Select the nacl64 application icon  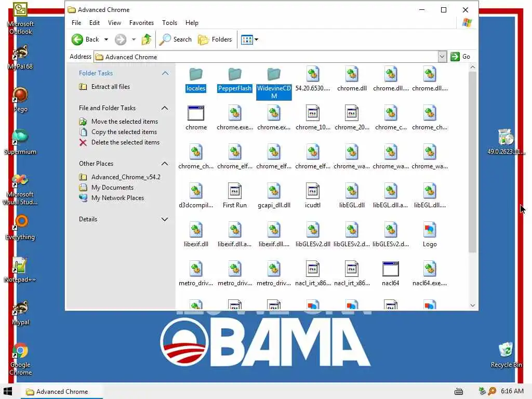coord(391,269)
